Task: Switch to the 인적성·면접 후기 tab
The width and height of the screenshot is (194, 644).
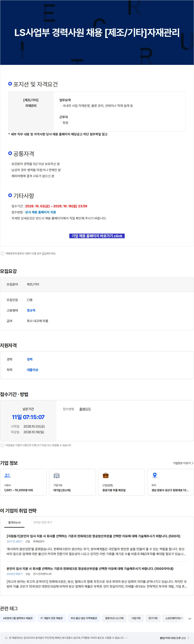Action: point(42,522)
